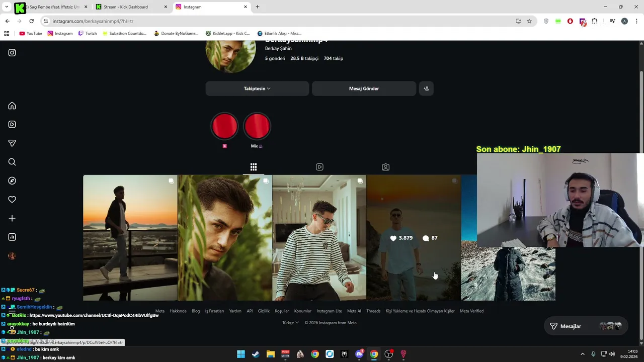Go back in browser history

point(7,21)
